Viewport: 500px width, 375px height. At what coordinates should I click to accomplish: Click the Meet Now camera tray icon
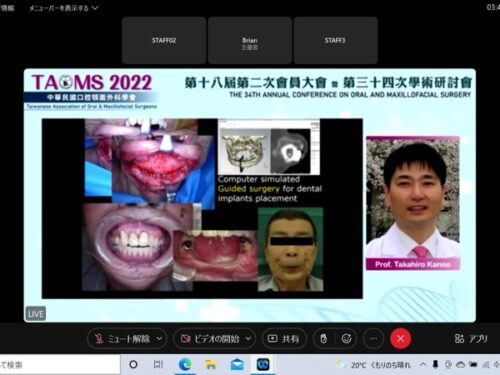pyautogui.click(x=448, y=365)
